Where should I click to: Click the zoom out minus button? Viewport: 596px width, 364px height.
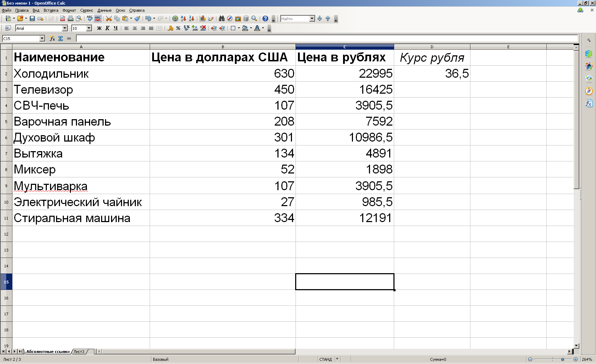point(530,359)
